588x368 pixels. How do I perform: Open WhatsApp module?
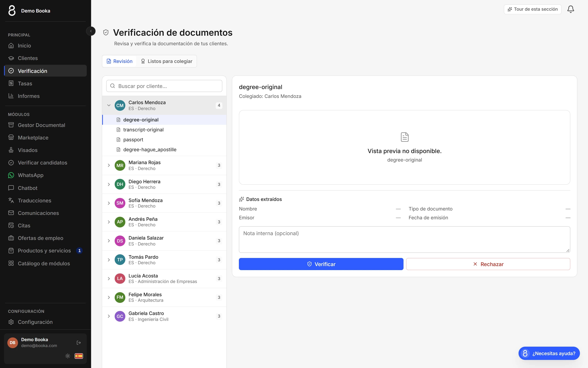pos(45,175)
